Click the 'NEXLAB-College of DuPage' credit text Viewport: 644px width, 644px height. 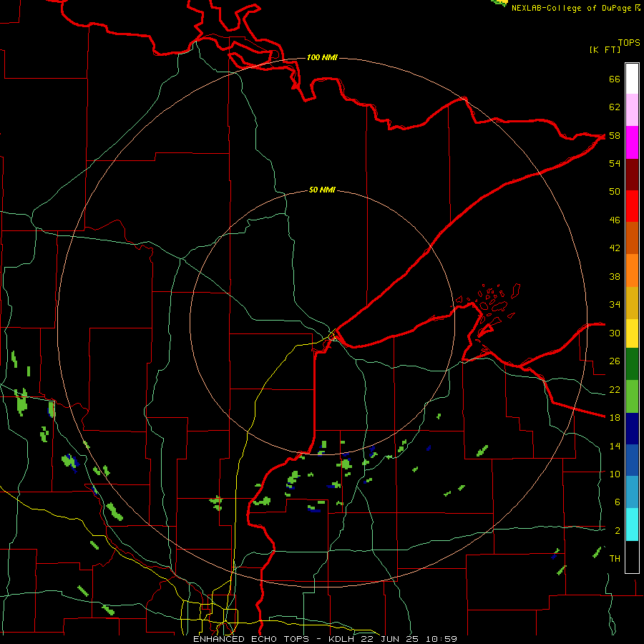point(571,8)
